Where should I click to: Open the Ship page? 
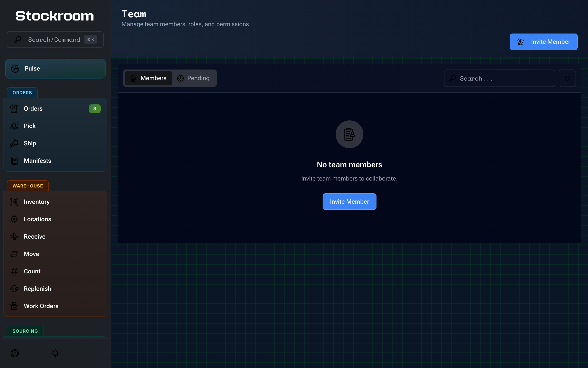[55, 143]
